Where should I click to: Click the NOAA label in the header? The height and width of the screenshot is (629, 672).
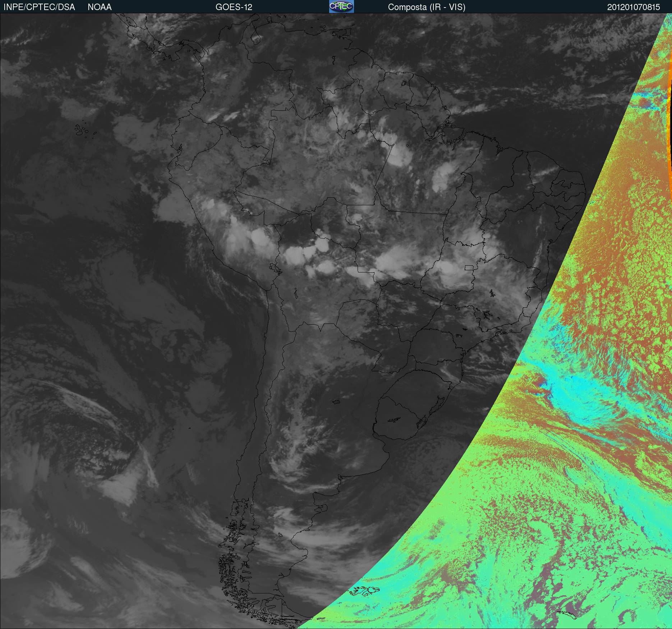click(100, 7)
